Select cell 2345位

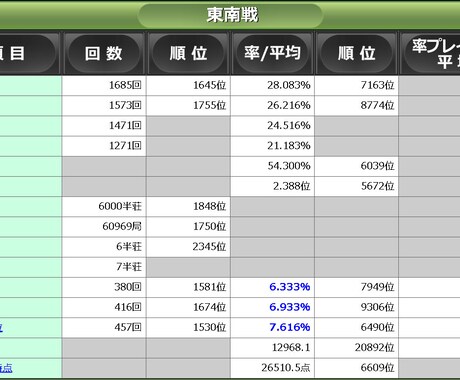[x=188, y=247]
